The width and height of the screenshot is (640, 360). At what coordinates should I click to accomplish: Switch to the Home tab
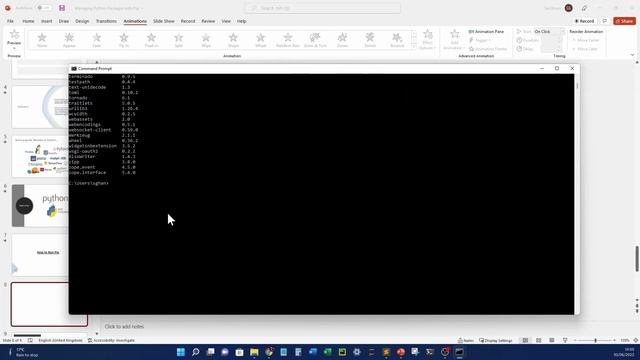click(x=28, y=21)
